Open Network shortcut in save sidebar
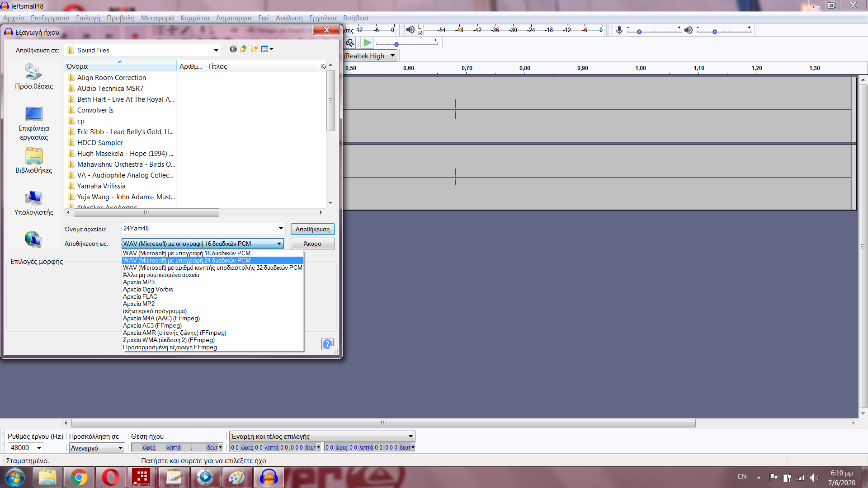The image size is (868, 488). click(33, 239)
